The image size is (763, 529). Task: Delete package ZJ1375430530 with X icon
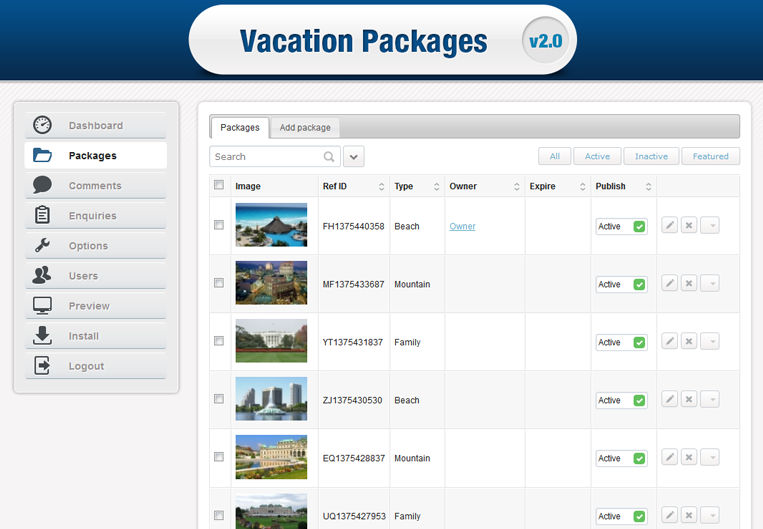coord(689,400)
